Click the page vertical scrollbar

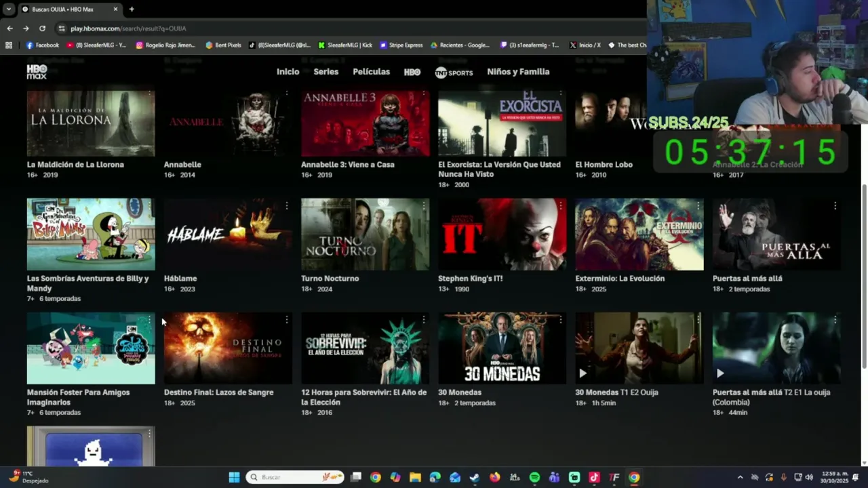864,277
